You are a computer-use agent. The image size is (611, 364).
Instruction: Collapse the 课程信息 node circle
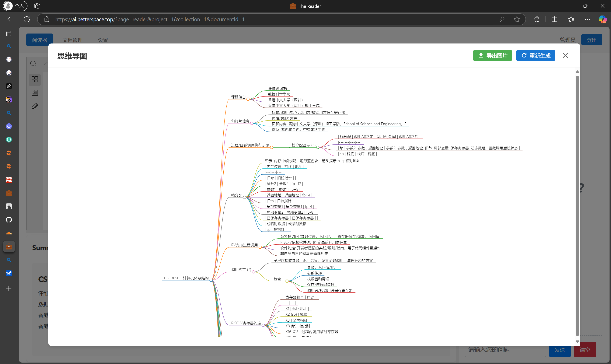coord(248,99)
